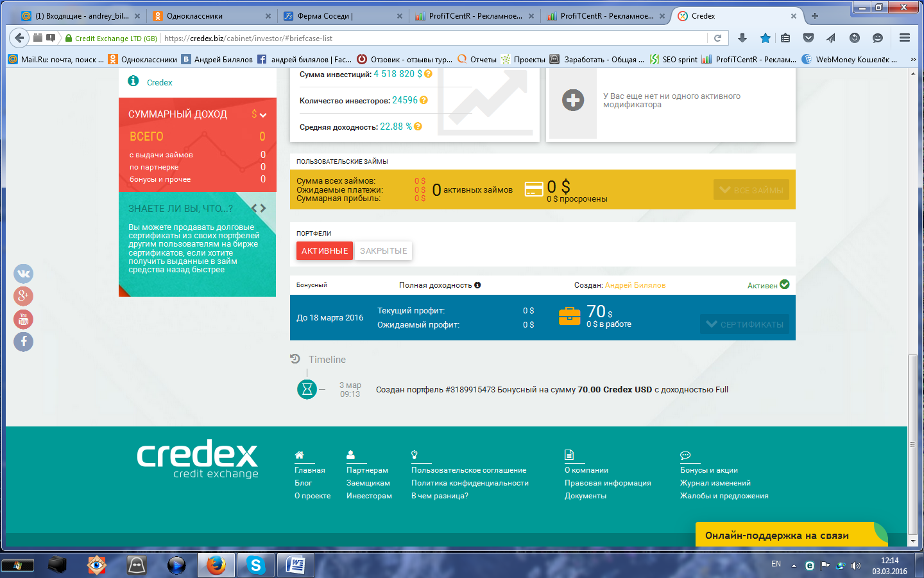The image size is (924, 578).
Task: Open Политика конфиденциальности footer link
Action: coord(470,483)
